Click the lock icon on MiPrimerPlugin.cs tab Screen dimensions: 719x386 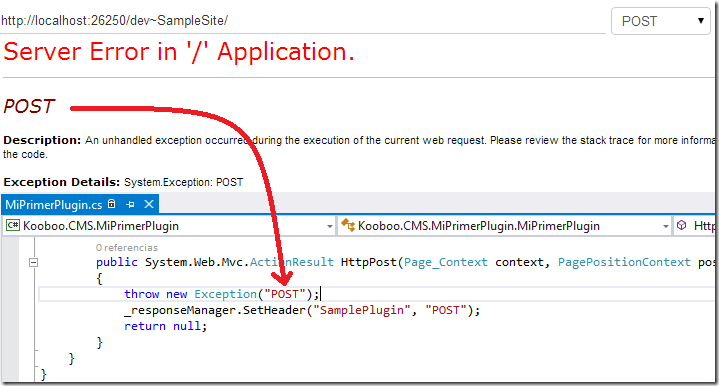pos(111,204)
